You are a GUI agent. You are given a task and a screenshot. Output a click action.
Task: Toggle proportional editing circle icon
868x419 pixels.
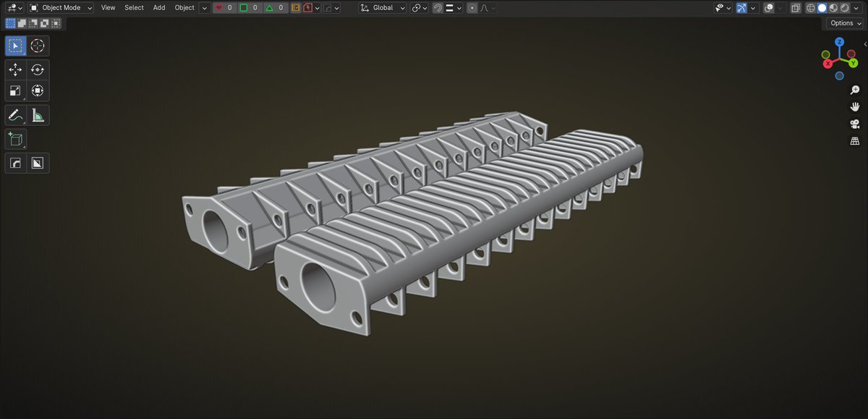click(x=472, y=7)
